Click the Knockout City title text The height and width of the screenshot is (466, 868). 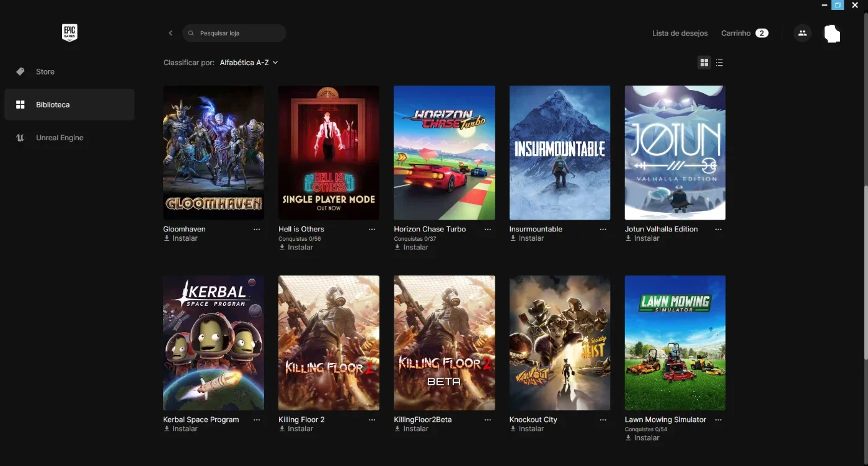pos(533,420)
